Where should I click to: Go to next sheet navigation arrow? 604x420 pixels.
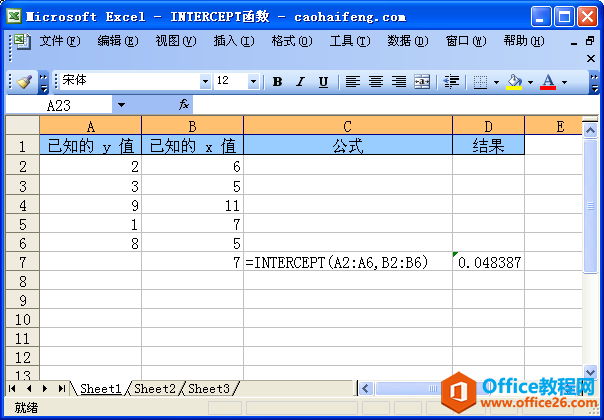[45, 388]
